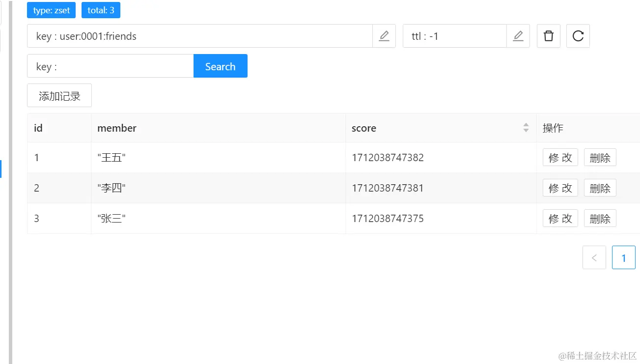Click the total: 3 tag
The height and width of the screenshot is (364, 640).
click(x=101, y=10)
